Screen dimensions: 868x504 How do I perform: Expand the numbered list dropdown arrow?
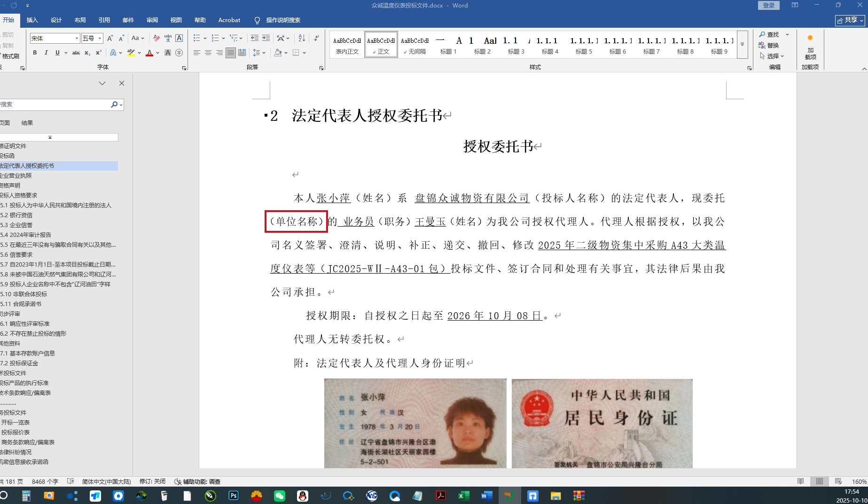(223, 38)
